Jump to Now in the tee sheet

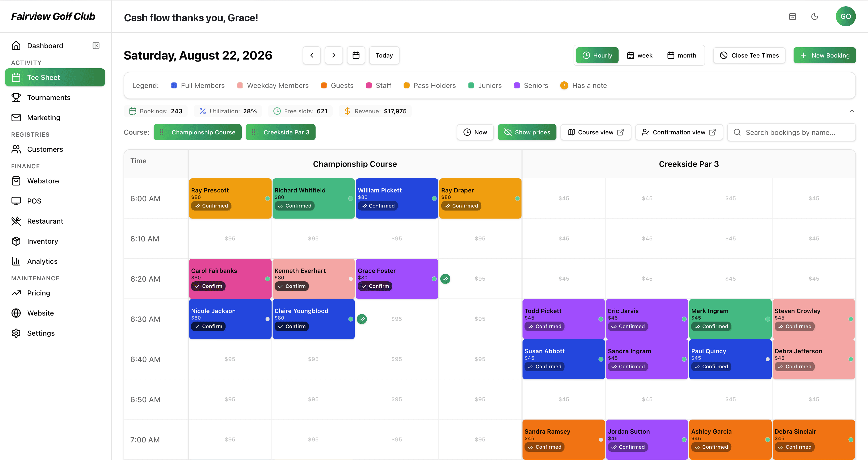[x=475, y=132]
